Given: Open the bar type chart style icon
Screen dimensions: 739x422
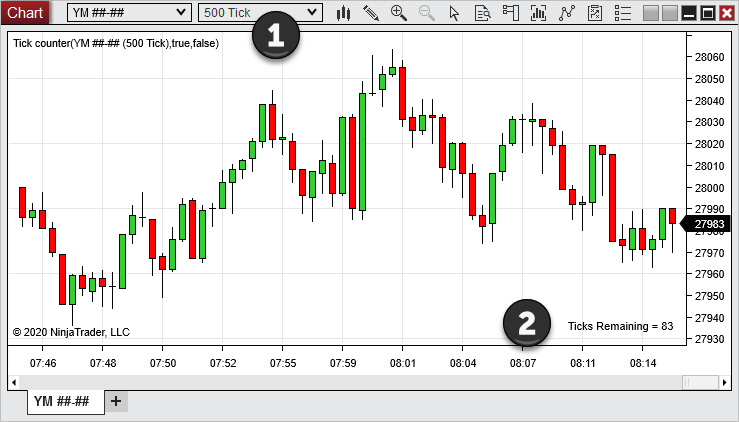Looking at the screenshot, I should [x=344, y=13].
